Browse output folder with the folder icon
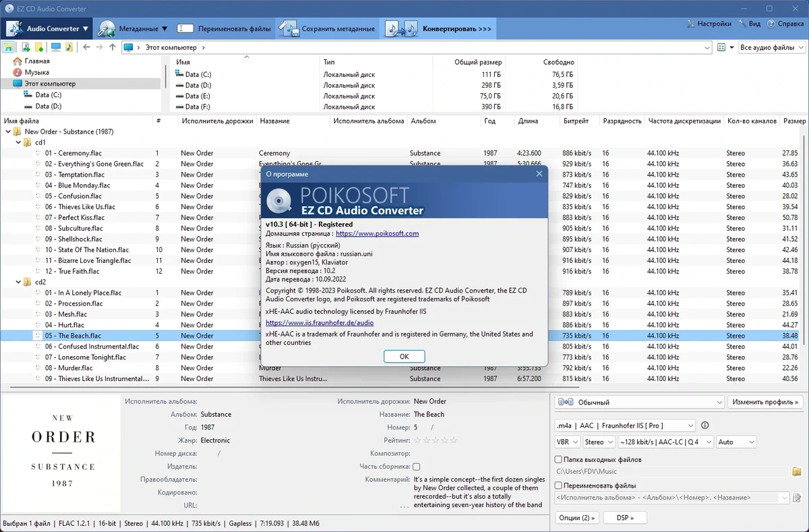 (x=797, y=471)
